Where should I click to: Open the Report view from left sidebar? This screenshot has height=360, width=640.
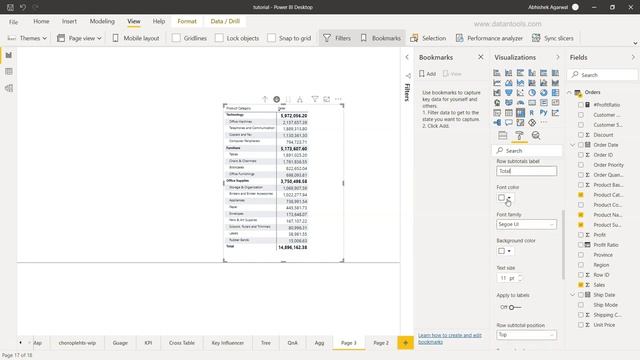[x=9, y=55]
